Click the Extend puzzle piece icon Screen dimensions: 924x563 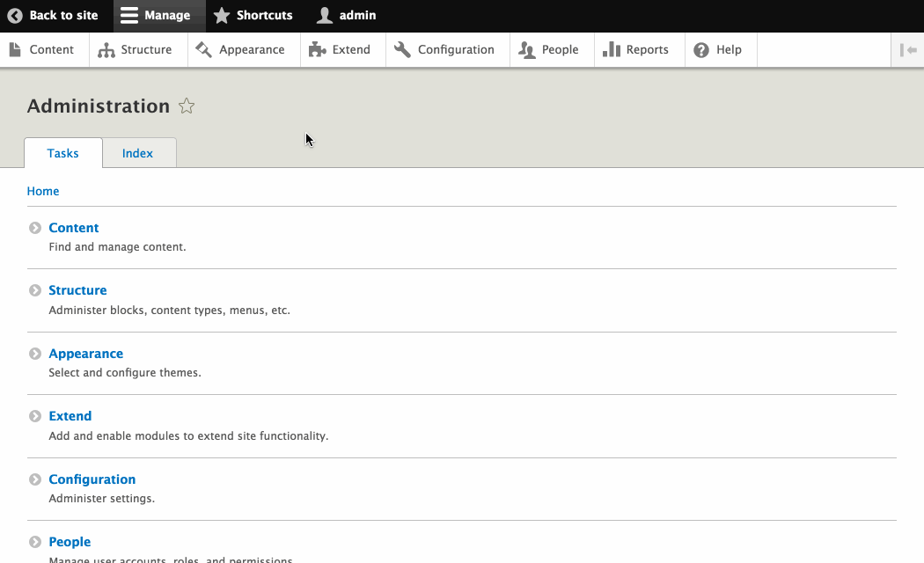pyautogui.click(x=317, y=49)
